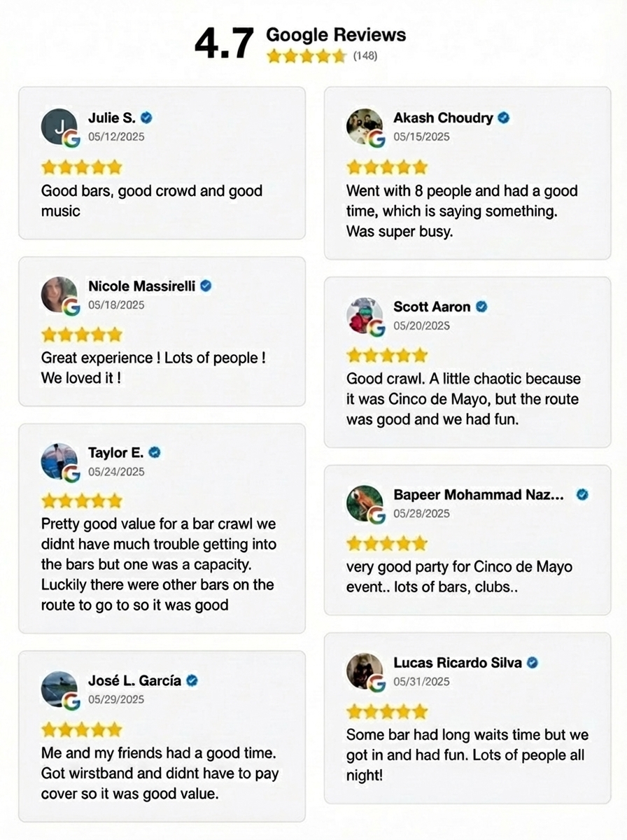Click Julie S.'s profile avatar
This screenshot has height=840, width=627.
[x=59, y=127]
